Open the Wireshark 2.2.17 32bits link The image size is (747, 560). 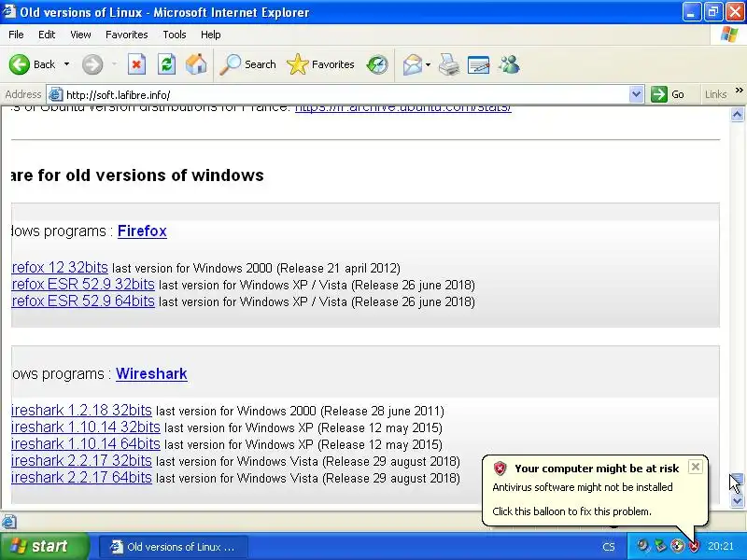pos(81,460)
